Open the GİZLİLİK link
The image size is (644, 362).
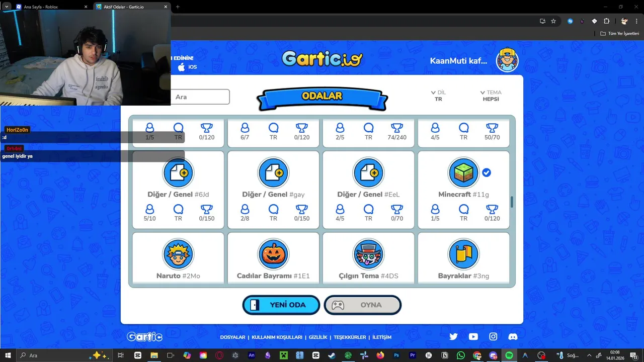318,337
